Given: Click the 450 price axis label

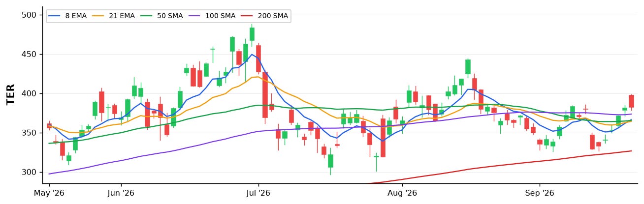Looking at the screenshot, I should point(30,55).
